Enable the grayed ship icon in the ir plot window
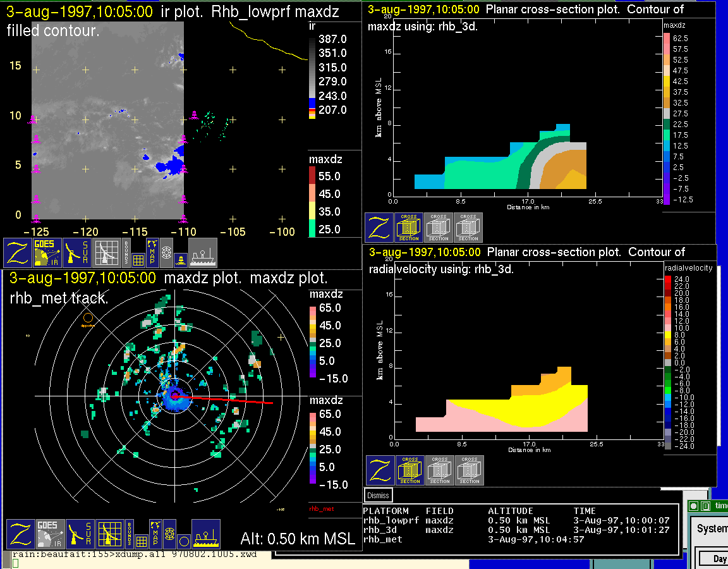728x569 pixels. click(x=202, y=253)
